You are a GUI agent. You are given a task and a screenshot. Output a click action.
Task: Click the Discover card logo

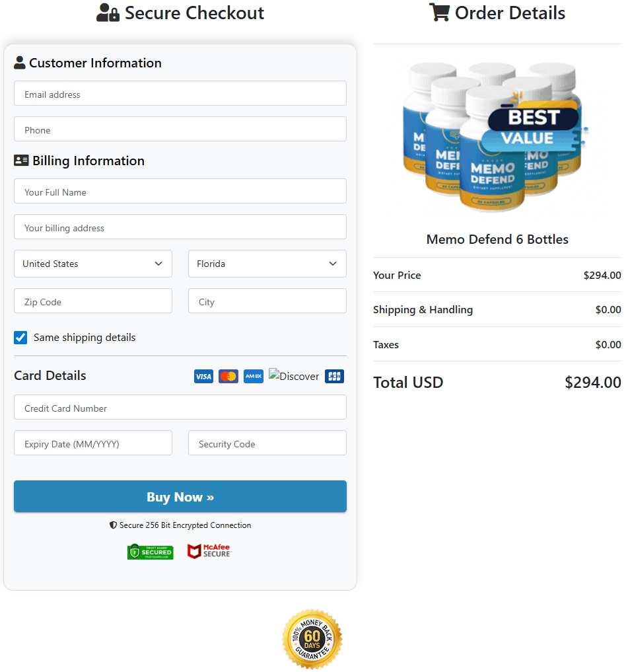[293, 376]
